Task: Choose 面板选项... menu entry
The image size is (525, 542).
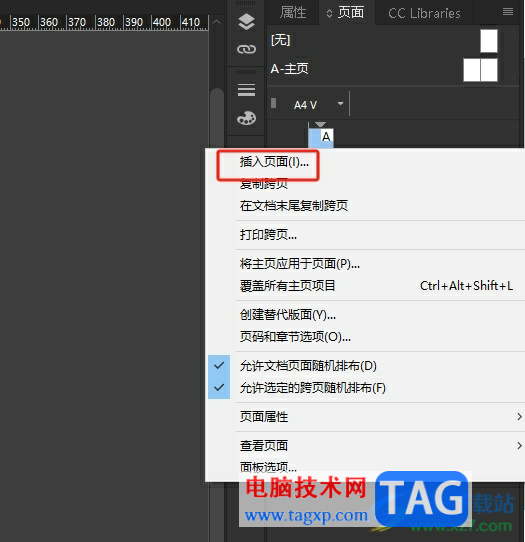Action: tap(365, 467)
